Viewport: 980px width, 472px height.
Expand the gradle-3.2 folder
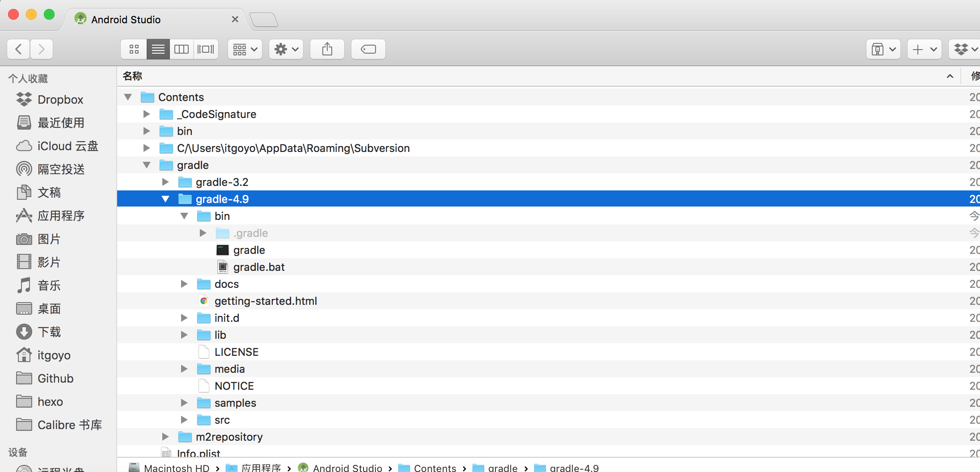click(165, 182)
